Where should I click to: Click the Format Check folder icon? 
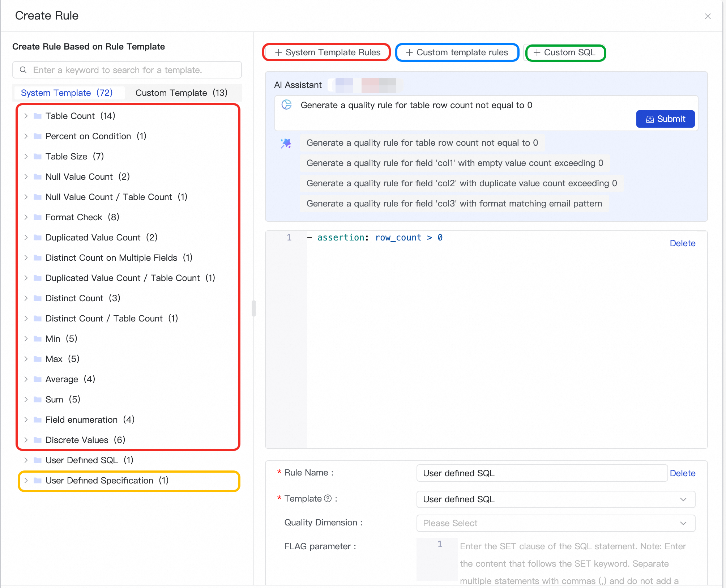pos(38,217)
